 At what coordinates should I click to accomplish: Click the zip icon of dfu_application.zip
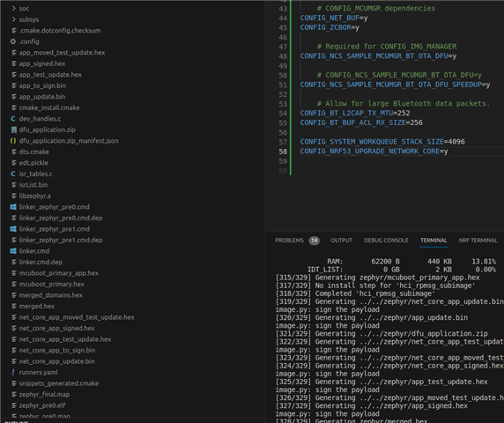coord(13,130)
